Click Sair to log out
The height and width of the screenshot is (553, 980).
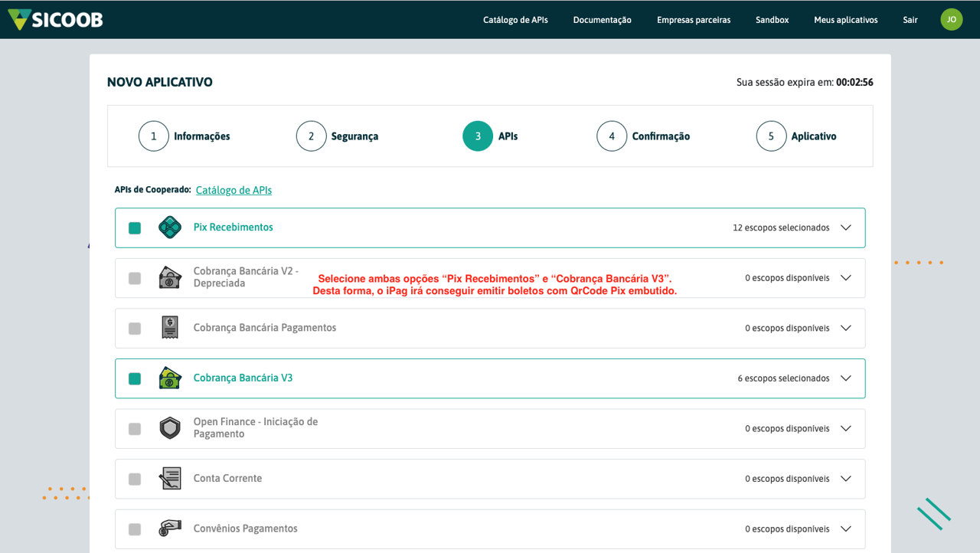910,20
